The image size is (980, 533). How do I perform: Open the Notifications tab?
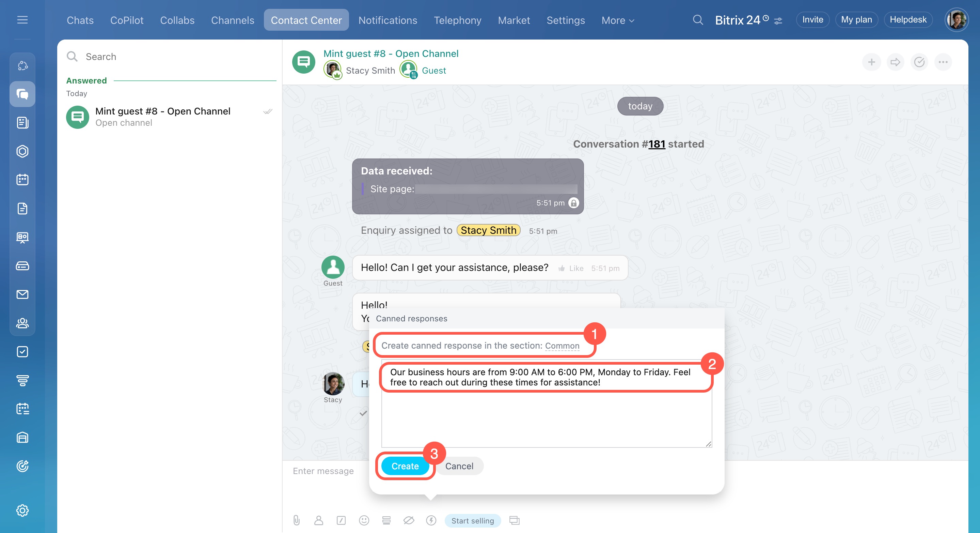[x=387, y=20]
